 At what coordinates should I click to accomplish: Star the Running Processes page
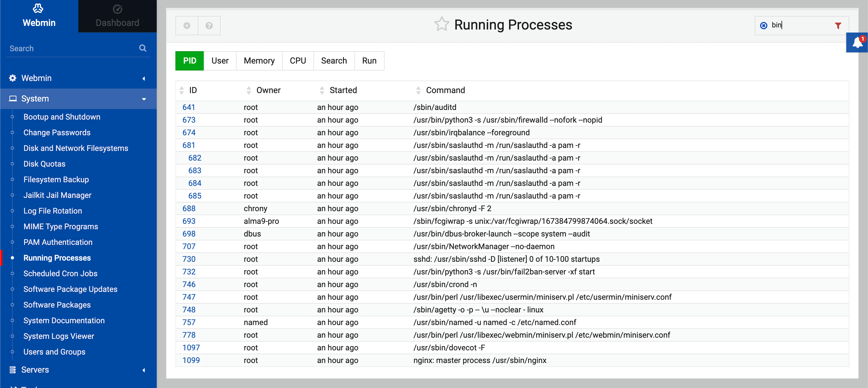point(442,24)
